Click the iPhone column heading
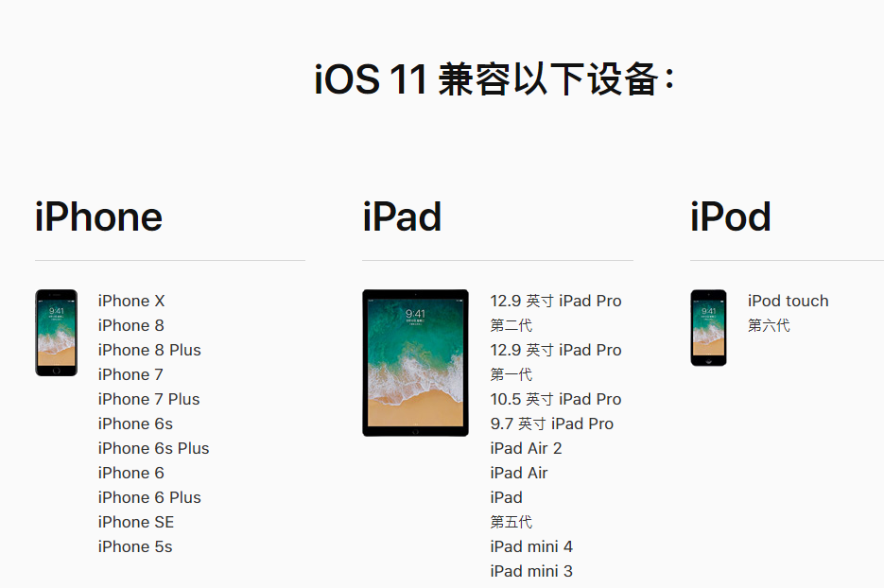Screen dimensions: 884x588 pyautogui.click(x=98, y=217)
